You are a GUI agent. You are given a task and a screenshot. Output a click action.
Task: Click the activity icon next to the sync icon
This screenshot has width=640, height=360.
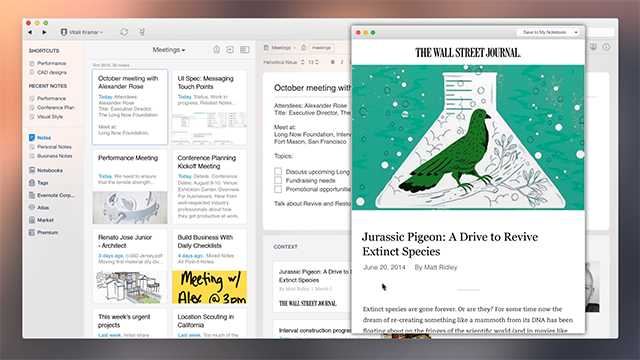pyautogui.click(x=142, y=32)
